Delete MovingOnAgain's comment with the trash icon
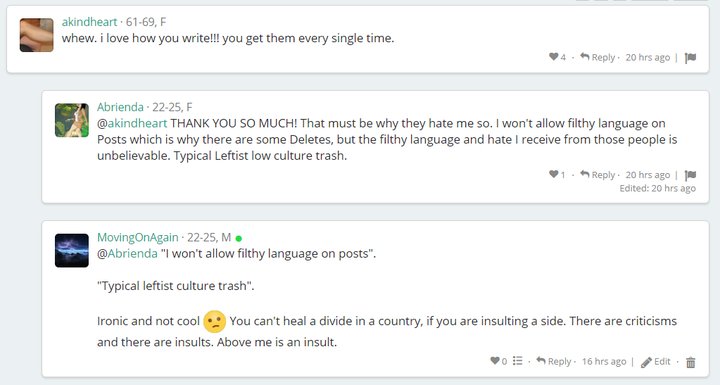Viewport: 720px width, 385px height. click(x=690, y=362)
